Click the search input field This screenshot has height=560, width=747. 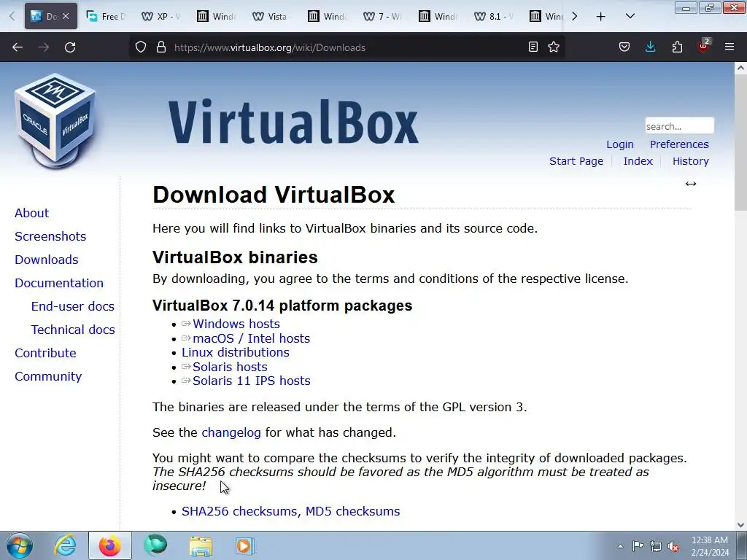point(679,126)
